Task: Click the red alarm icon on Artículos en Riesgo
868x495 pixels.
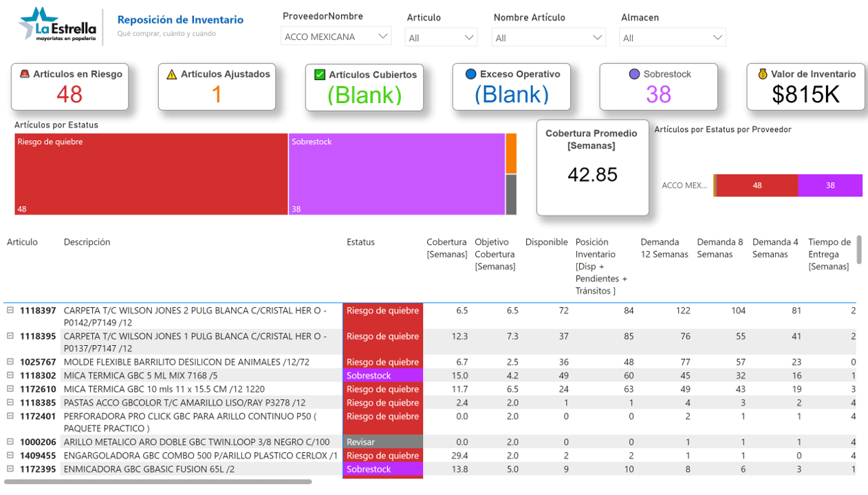Action: [25, 74]
